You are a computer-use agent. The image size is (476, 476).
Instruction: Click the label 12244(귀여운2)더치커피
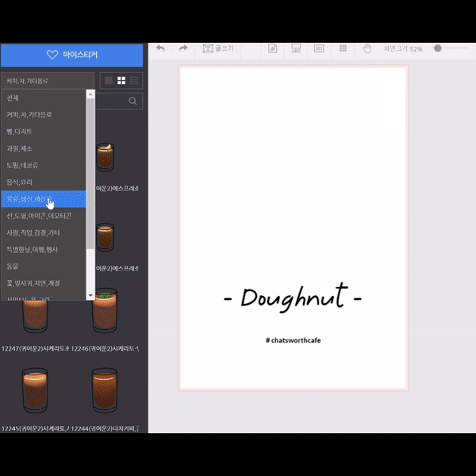point(105,428)
